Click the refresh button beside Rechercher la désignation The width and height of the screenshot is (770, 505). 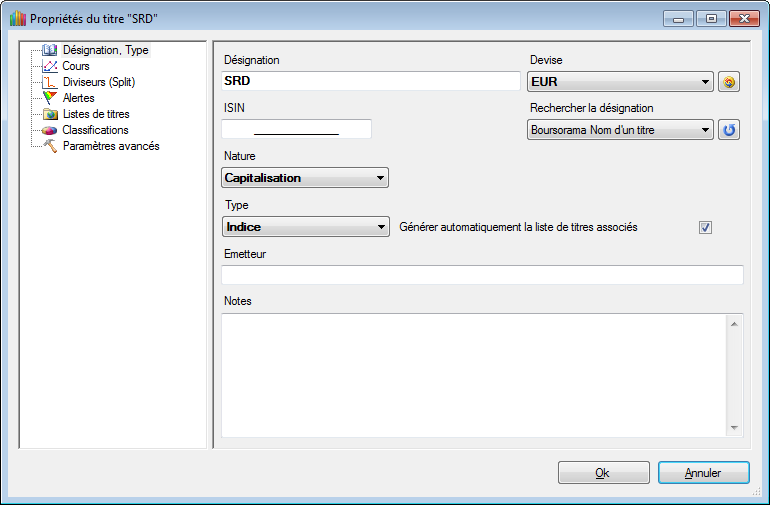(729, 130)
